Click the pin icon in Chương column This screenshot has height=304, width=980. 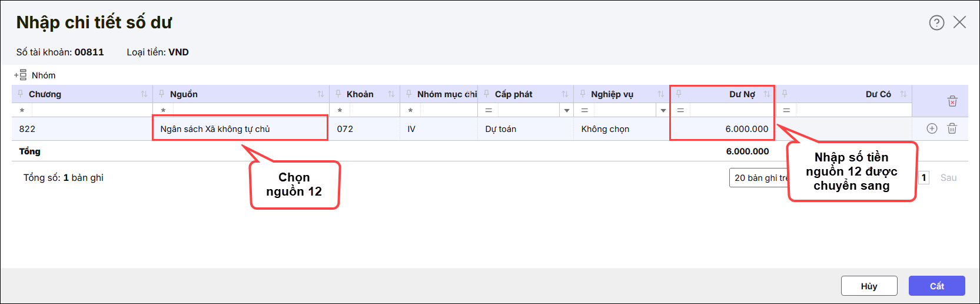21,94
